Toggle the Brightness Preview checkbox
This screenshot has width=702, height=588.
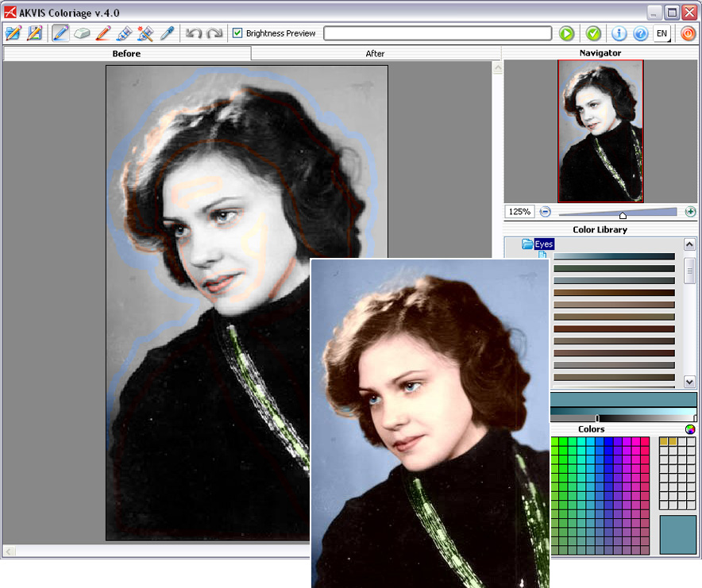(x=237, y=33)
